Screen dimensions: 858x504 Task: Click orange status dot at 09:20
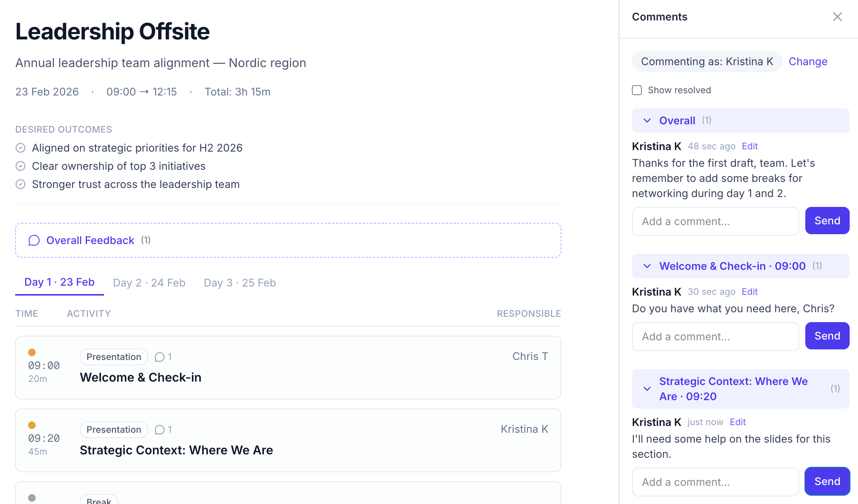pos(32,425)
